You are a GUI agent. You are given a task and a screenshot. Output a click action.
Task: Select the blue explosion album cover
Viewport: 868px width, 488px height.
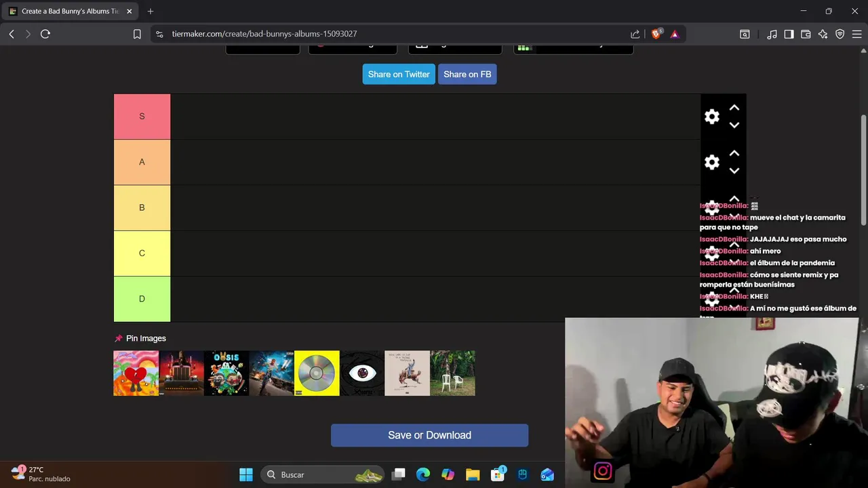pos(271,373)
